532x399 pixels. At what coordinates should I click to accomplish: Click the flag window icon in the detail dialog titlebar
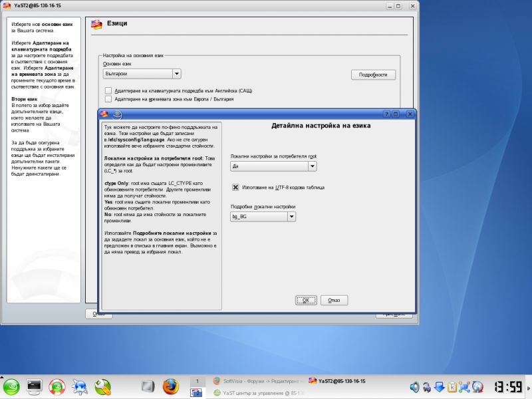[x=104, y=114]
